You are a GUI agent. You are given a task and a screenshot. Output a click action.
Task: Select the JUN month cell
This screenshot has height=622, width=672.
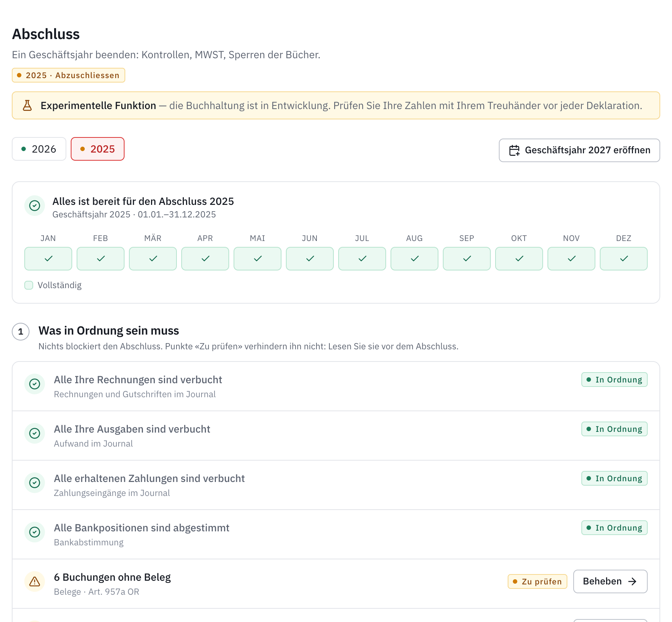(x=310, y=259)
